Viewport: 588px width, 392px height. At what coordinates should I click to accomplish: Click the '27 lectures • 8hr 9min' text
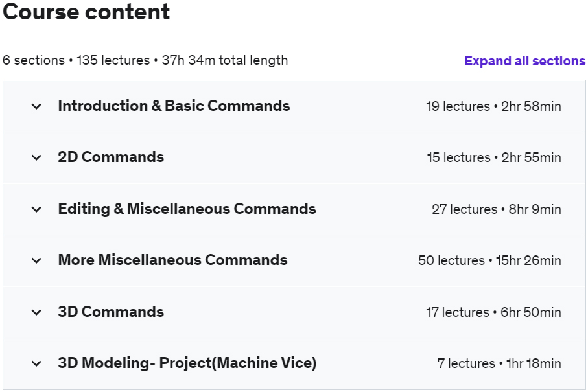click(497, 209)
